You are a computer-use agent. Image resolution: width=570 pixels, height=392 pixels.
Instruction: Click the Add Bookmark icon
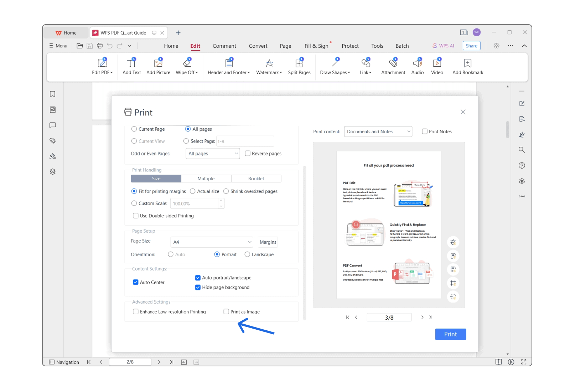pyautogui.click(x=467, y=63)
